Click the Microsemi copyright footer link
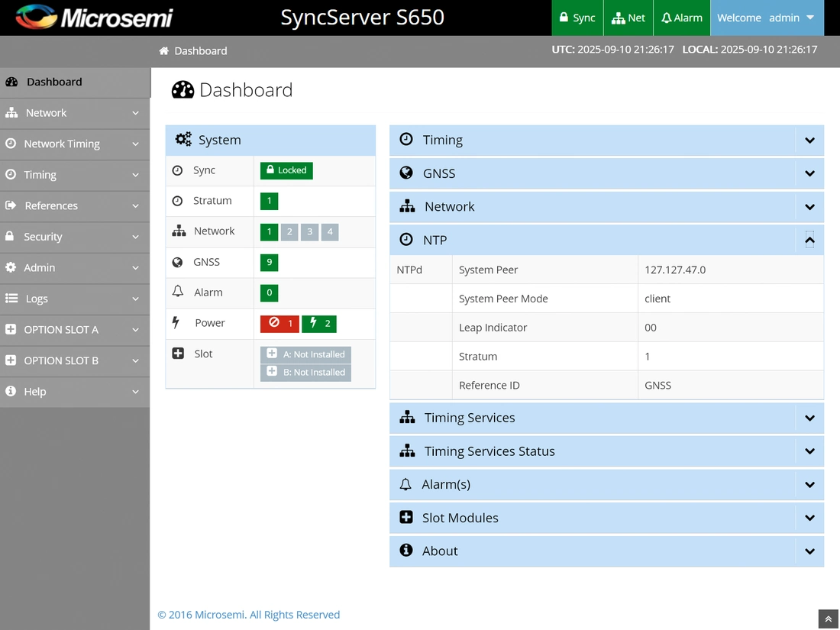This screenshot has width=840, height=630. point(249,615)
